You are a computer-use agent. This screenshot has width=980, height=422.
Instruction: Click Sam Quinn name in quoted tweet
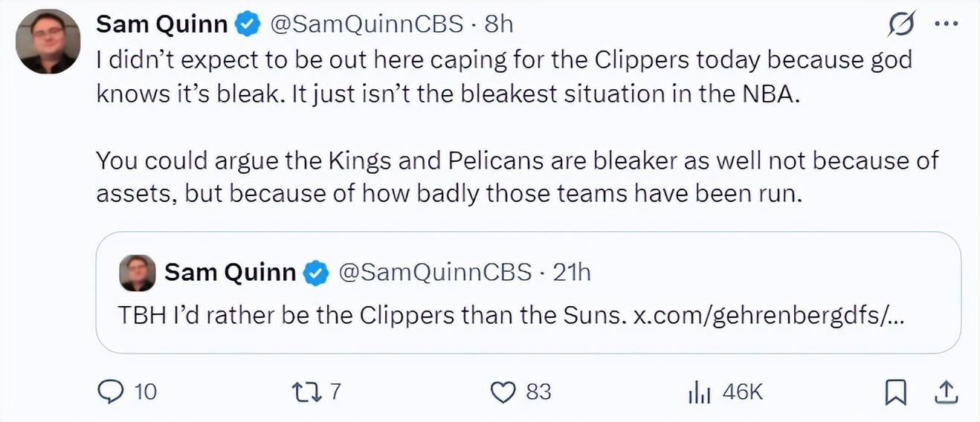point(231,273)
